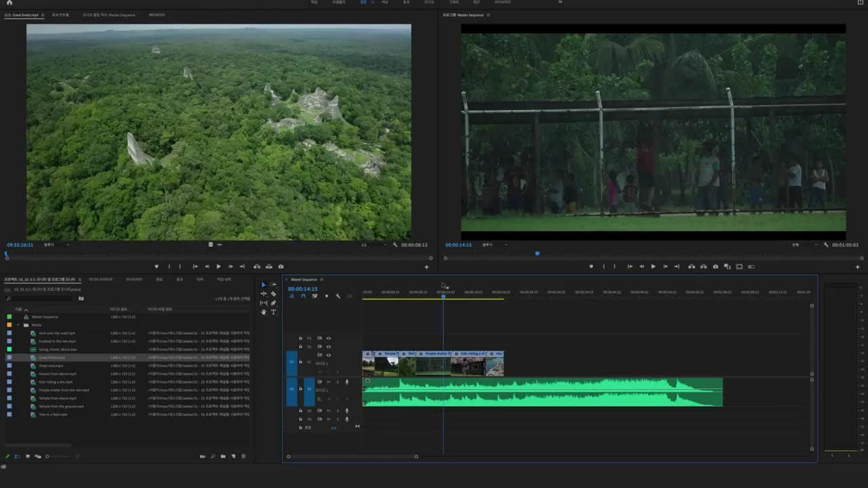Open timeline display settings wrench

click(338, 296)
